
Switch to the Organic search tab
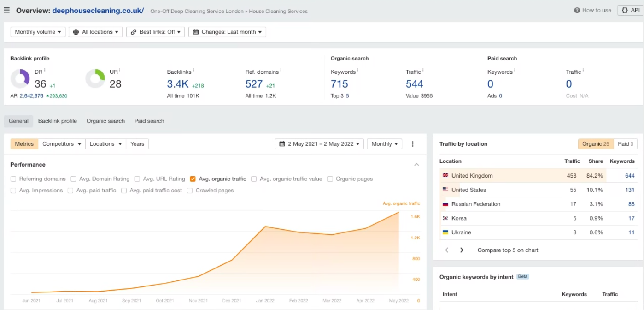[x=105, y=121]
